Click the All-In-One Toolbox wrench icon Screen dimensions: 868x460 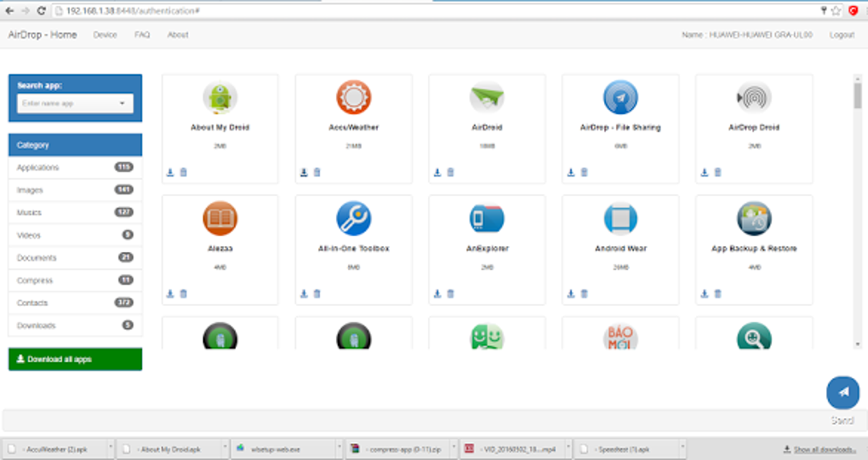[354, 218]
